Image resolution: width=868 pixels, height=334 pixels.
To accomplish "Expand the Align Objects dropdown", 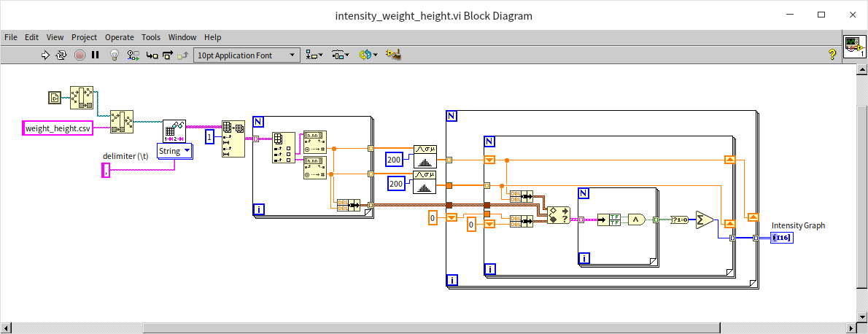I will [x=315, y=55].
